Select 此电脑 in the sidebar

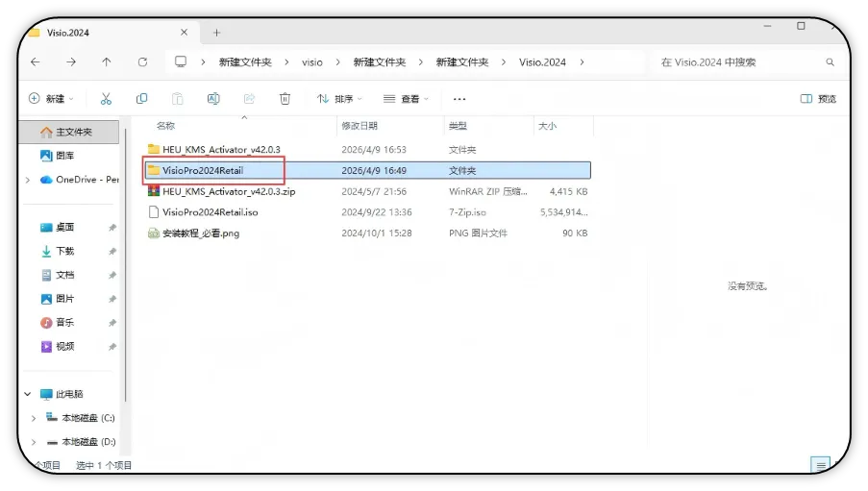pyautogui.click(x=62, y=394)
